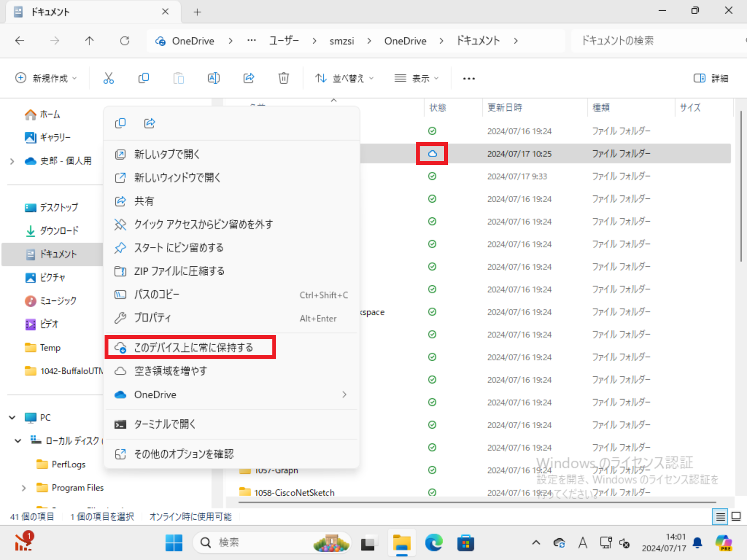Click the Rename icon in the toolbar

pos(213,78)
